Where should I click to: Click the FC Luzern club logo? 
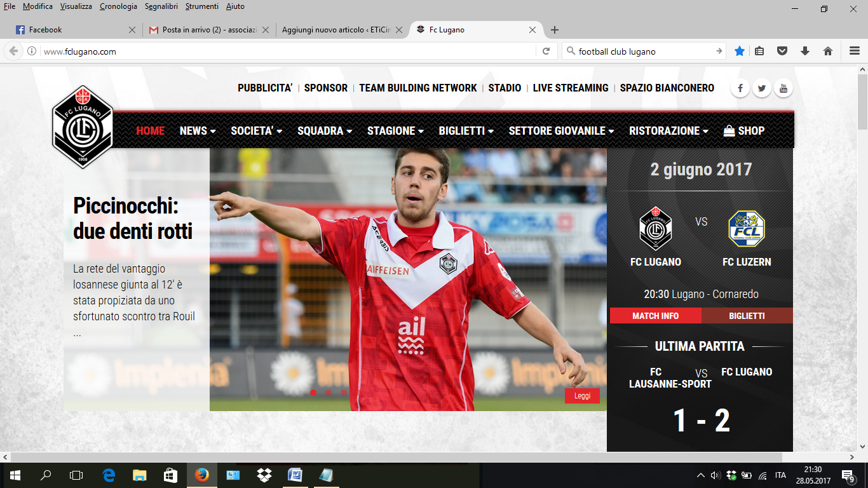747,229
